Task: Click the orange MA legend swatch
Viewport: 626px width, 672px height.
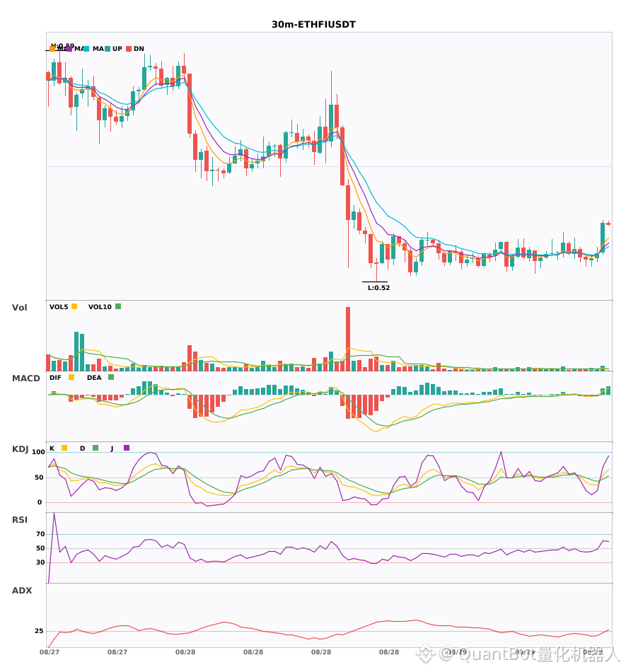Action: (52, 49)
